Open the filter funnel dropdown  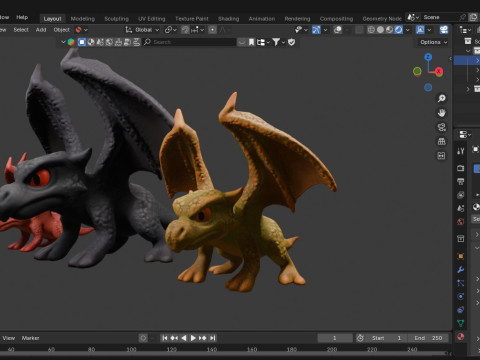point(279,42)
